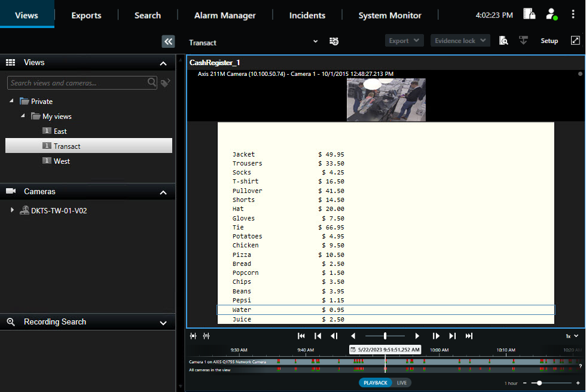Adjust the timeline zoom slider
Image resolution: width=586 pixels, height=392 pixels.
pyautogui.click(x=540, y=382)
